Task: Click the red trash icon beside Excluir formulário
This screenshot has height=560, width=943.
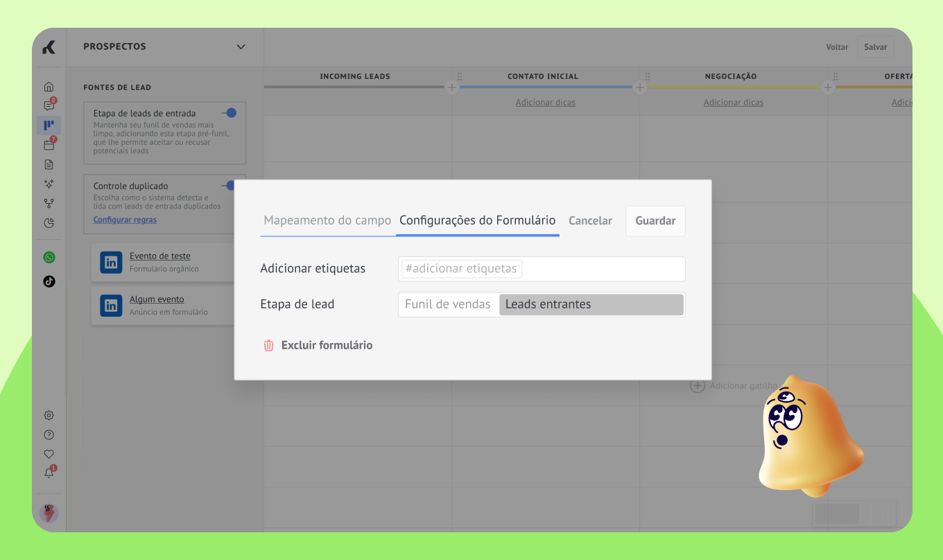Action: (x=268, y=345)
